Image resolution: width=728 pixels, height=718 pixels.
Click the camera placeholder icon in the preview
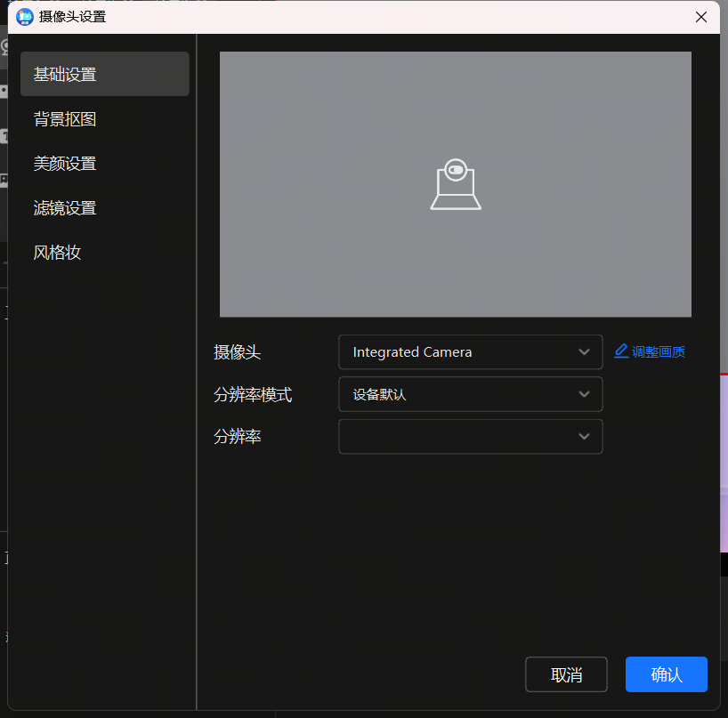pyautogui.click(x=455, y=182)
